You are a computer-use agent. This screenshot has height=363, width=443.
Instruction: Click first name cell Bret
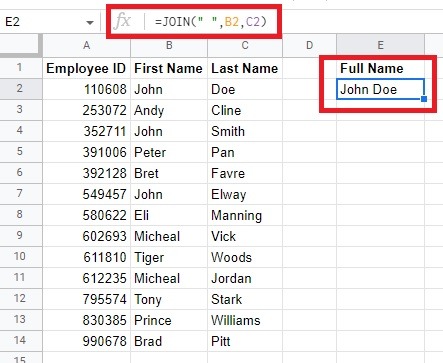(x=169, y=173)
